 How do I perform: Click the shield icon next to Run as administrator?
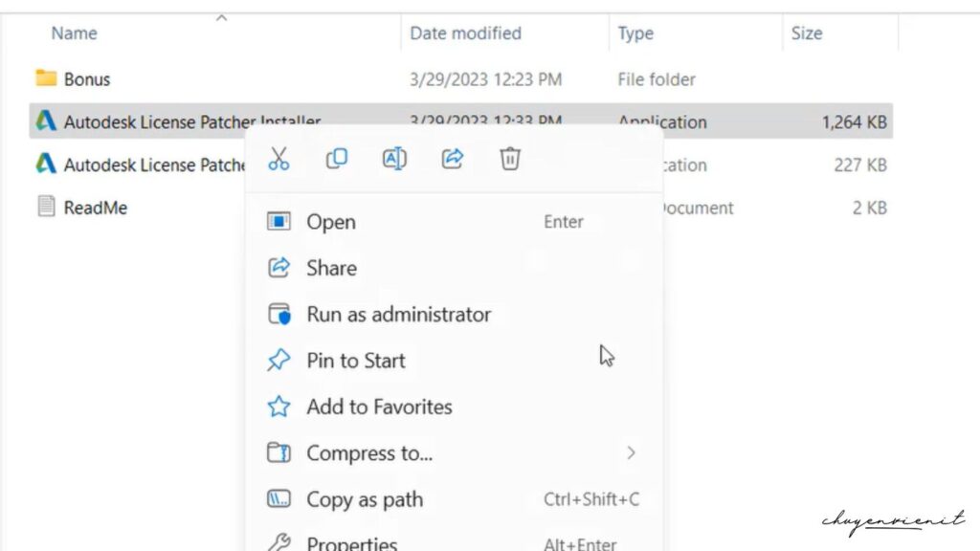(x=278, y=314)
